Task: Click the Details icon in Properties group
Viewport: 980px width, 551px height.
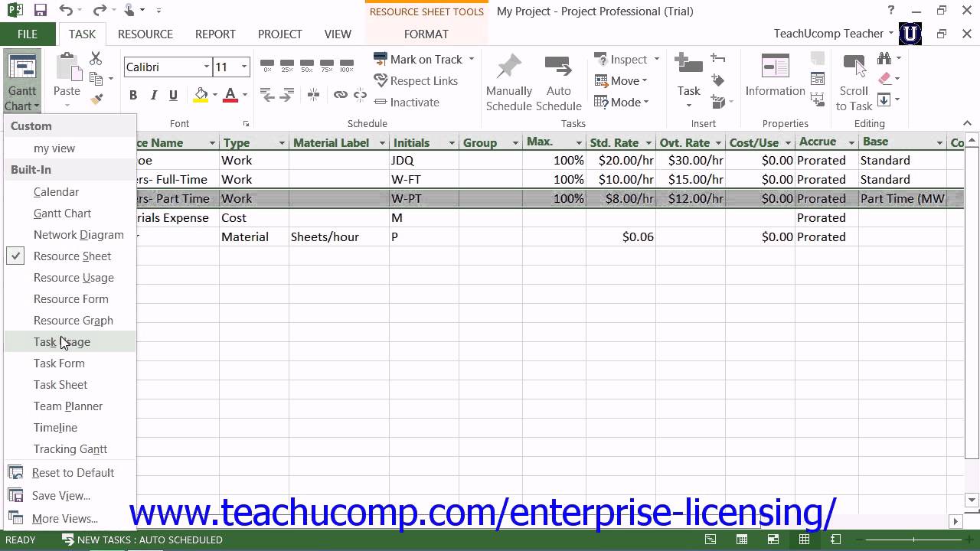Action: (x=818, y=79)
